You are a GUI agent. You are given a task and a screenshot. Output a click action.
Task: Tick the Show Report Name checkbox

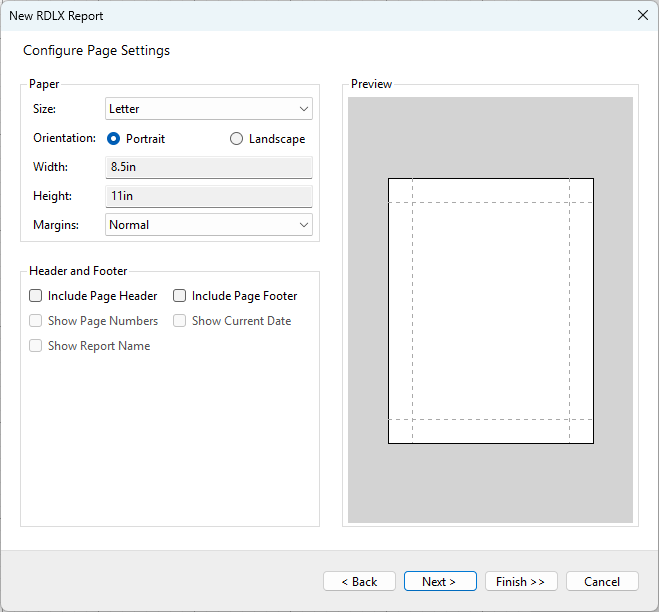coord(36,346)
